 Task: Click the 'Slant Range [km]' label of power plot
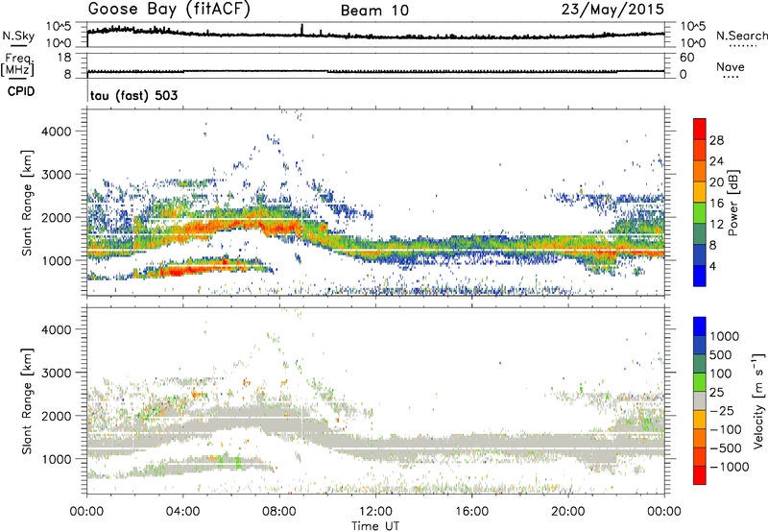[x=27, y=203]
